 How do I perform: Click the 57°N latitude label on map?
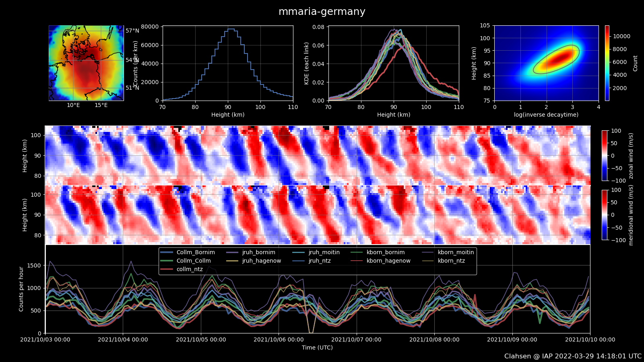coord(132,31)
